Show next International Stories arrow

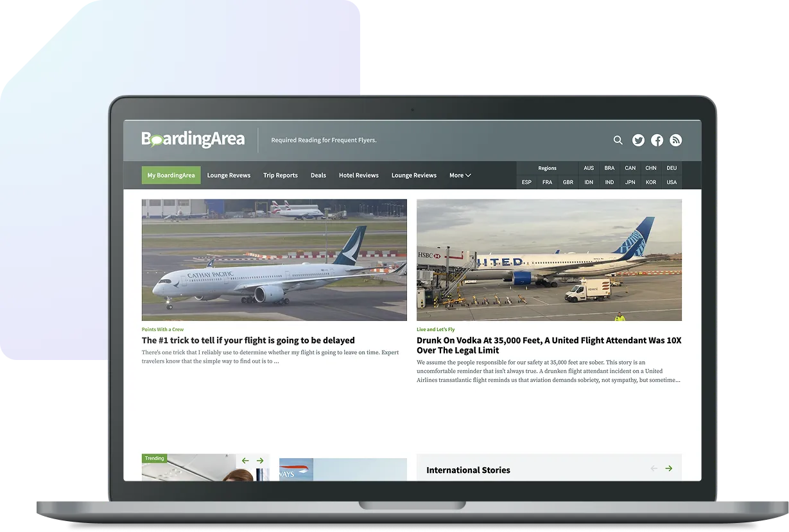[669, 468]
